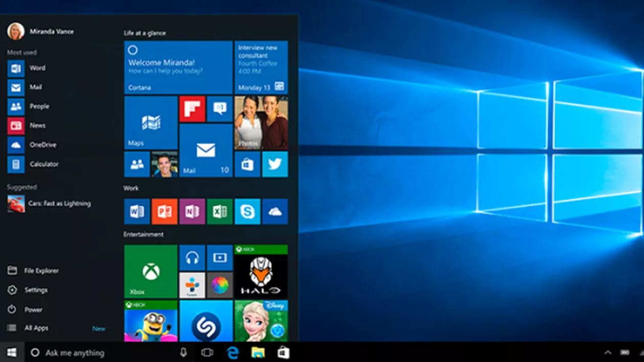Open the colorful circle app tile

point(220,285)
